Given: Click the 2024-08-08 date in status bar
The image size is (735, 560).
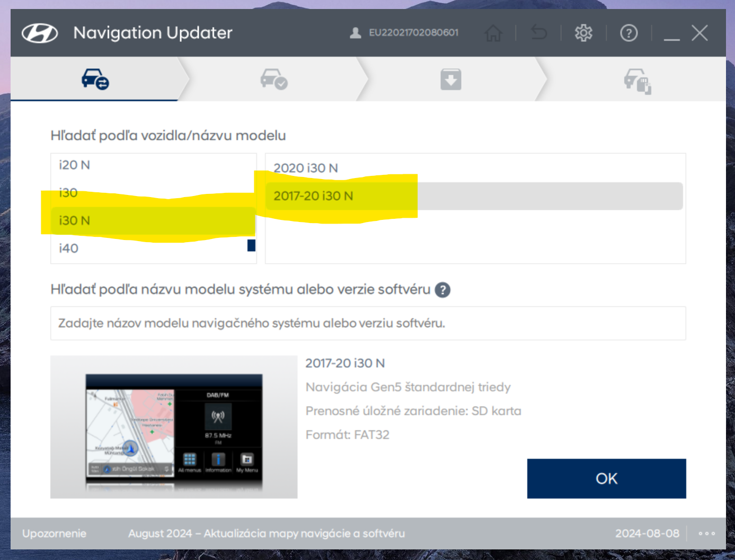Looking at the screenshot, I should click(647, 534).
